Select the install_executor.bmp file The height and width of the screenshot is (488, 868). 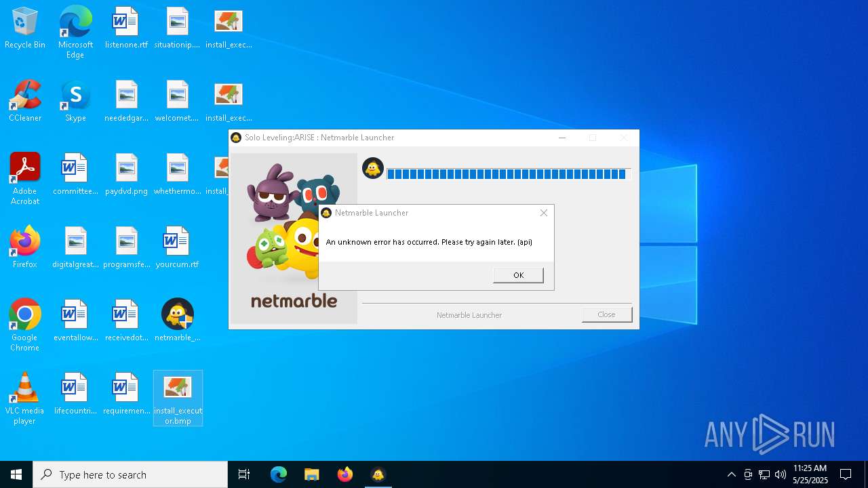(x=178, y=399)
